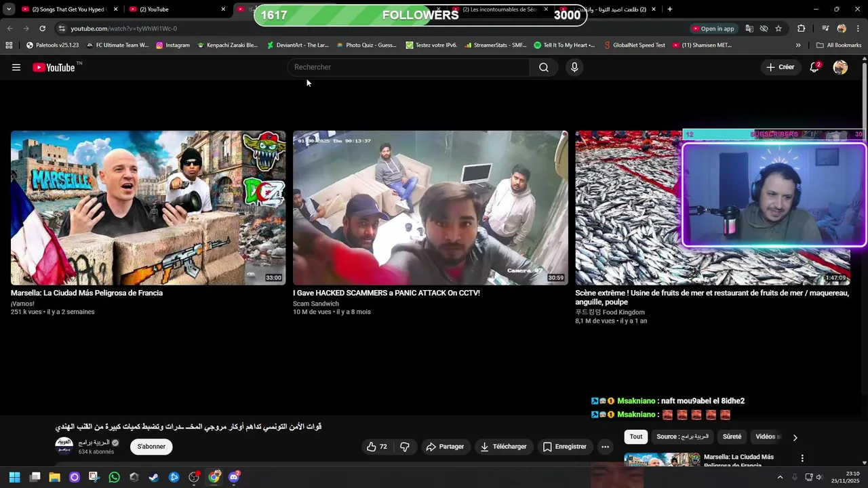
Task: Select the Sûreté filter chip
Action: pyautogui.click(x=732, y=437)
